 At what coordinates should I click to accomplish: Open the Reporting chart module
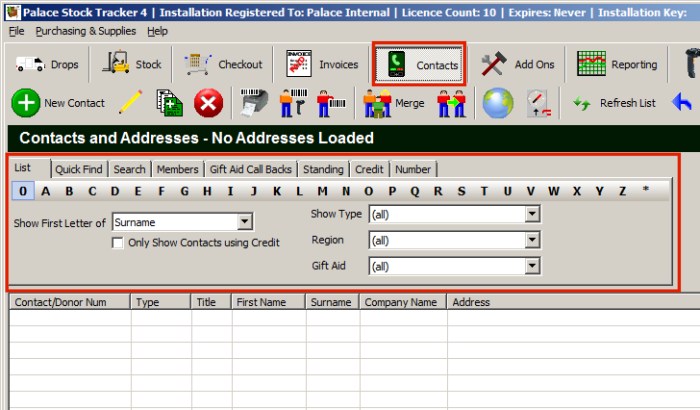click(617, 64)
